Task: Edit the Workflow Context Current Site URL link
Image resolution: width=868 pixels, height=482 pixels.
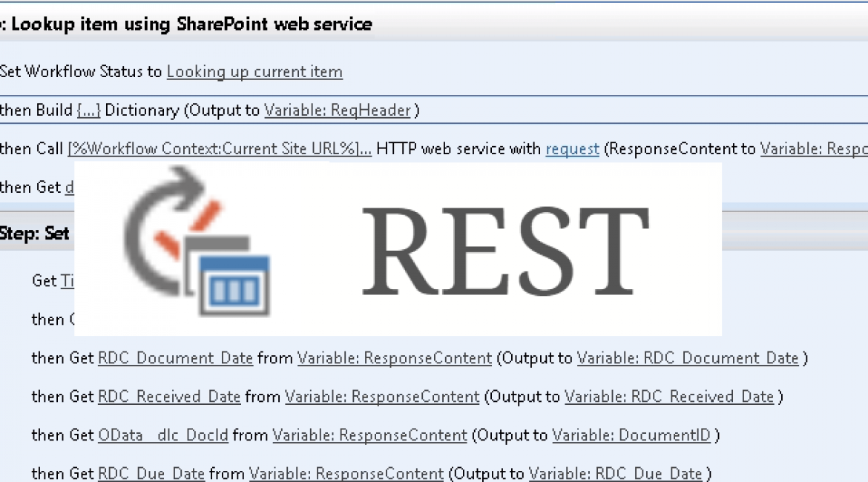Action: coord(220,149)
